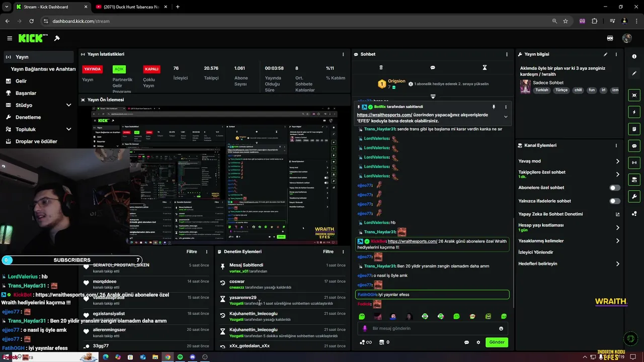Open Chrome from the taskbar
The width and height of the screenshot is (644, 362).
(168, 357)
